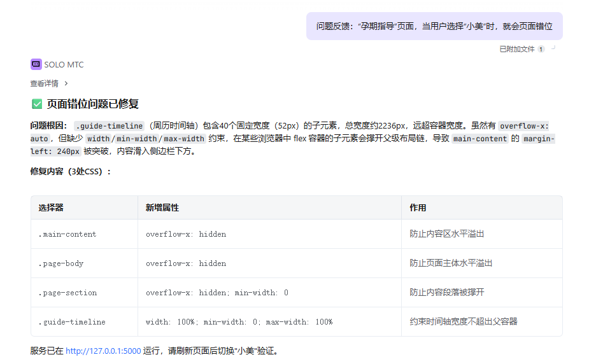589x364 pixels.
Task: Click the reply arrow icon beside attachment badge
Action: [x=553, y=48]
